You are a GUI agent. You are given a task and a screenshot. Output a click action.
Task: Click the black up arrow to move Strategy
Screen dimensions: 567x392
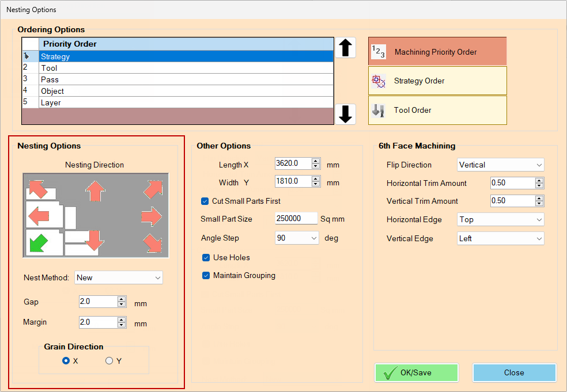click(x=345, y=48)
